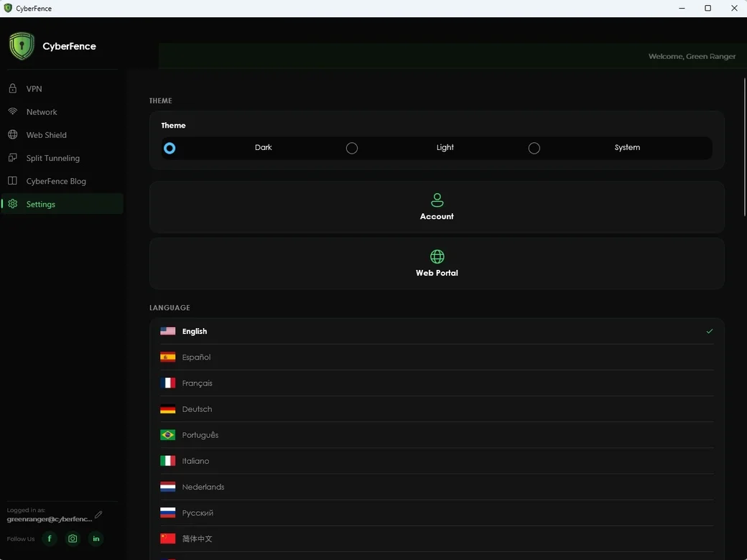Choose English language
Screen dimensions: 747x560
(x=437, y=331)
